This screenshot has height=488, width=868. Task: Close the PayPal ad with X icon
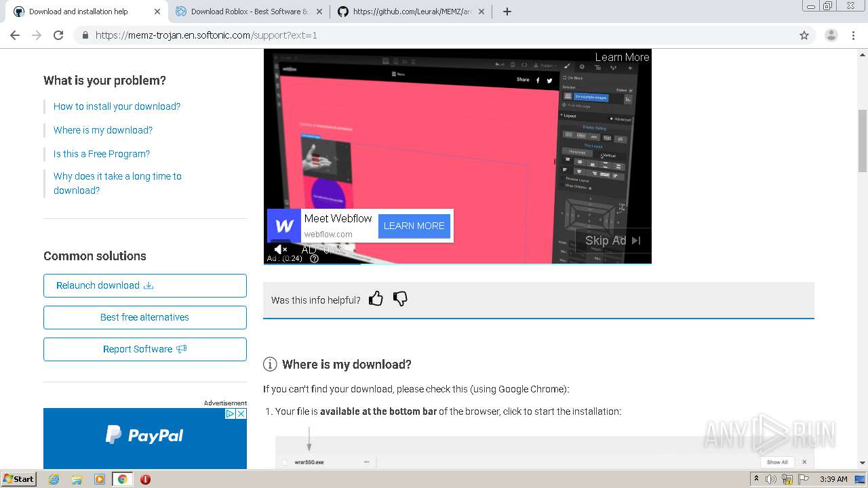coord(241,413)
